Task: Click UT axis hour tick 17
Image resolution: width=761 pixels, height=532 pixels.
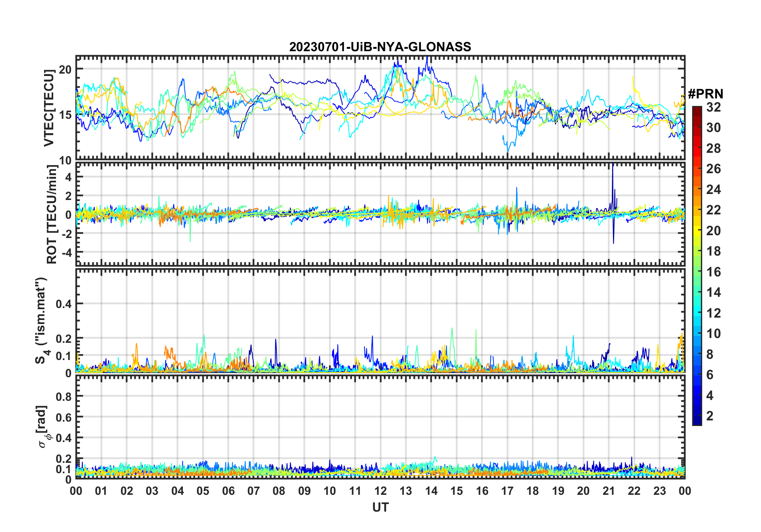Action: [x=507, y=491]
